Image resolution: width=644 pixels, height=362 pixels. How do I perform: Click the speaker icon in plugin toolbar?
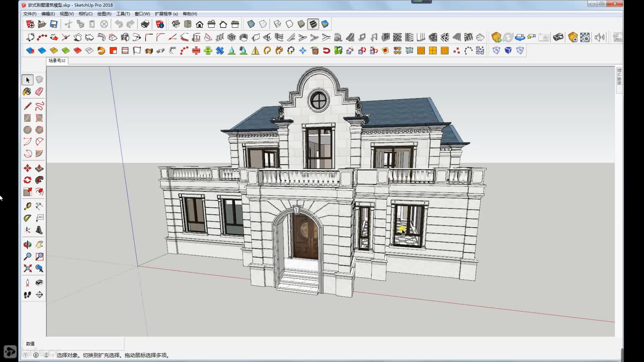pyautogui.click(x=599, y=37)
